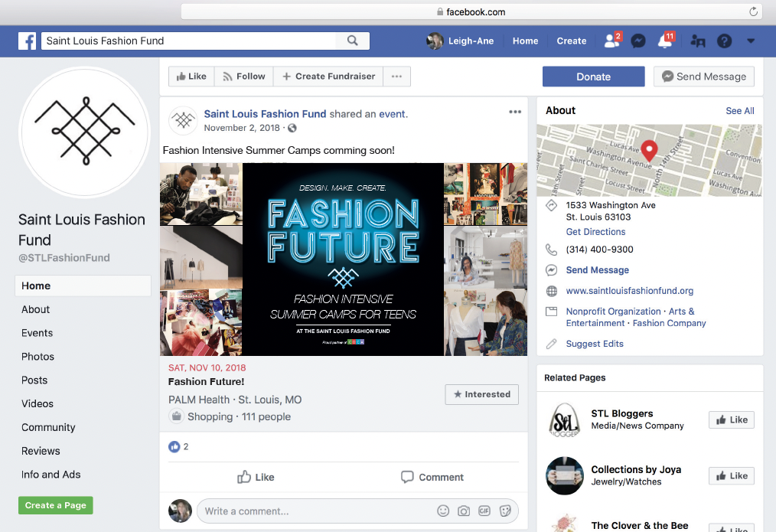This screenshot has height=532, width=776.
Task: Click the Facebook logo to go home
Action: (x=28, y=40)
